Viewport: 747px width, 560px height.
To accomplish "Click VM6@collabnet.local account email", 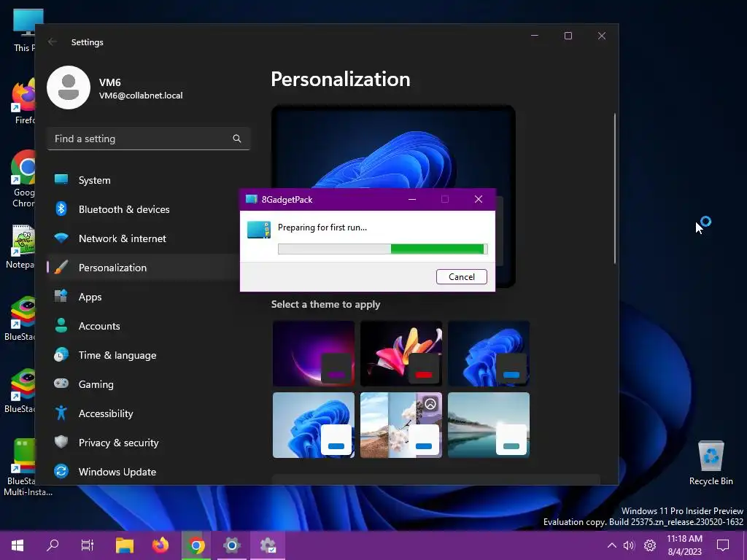I will [x=141, y=96].
